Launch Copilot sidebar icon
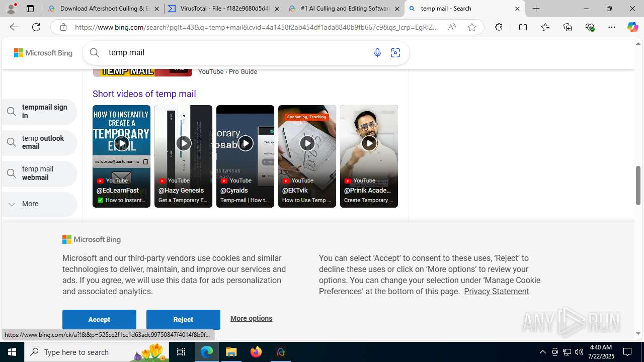Screen dimensions: 644x362 [632, 27]
